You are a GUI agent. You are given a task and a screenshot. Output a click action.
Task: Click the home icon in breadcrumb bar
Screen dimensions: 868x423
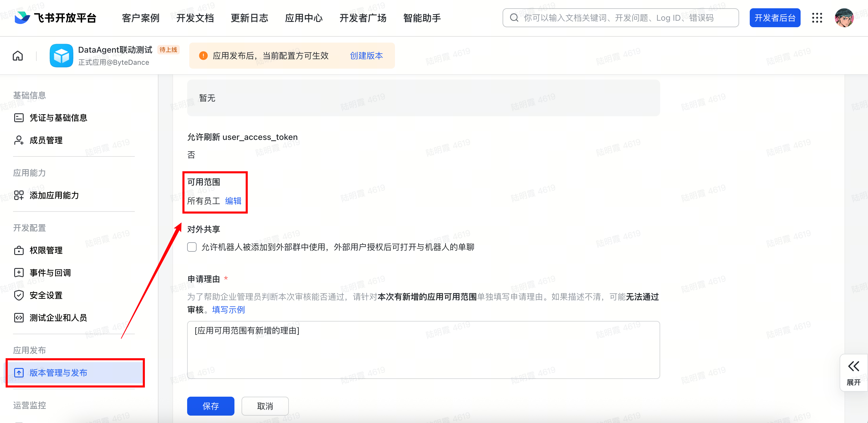[18, 56]
